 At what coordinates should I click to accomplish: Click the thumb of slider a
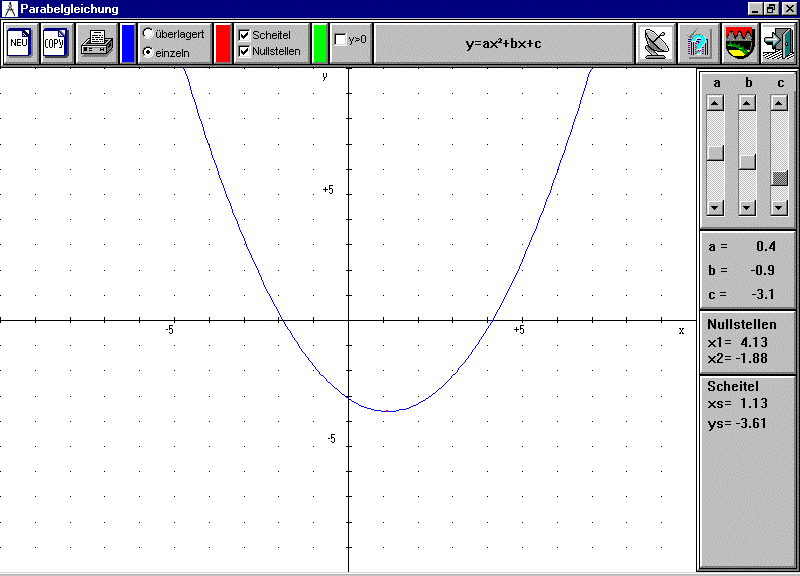(x=715, y=153)
